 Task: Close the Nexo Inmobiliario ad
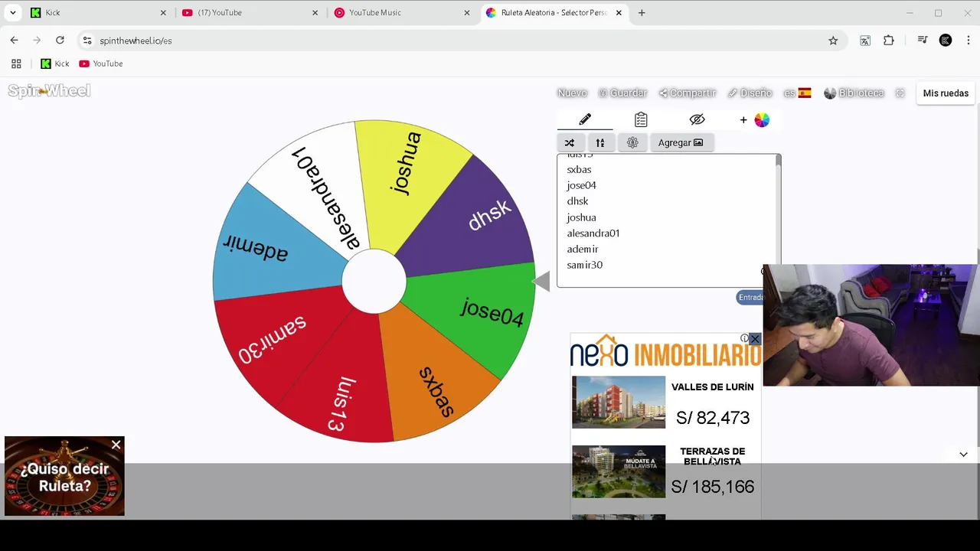[x=755, y=338]
